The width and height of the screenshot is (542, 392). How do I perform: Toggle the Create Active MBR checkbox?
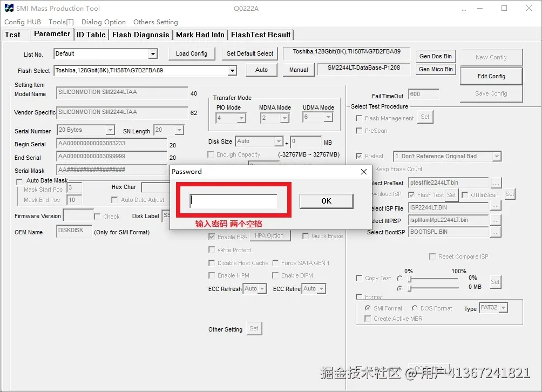point(368,319)
